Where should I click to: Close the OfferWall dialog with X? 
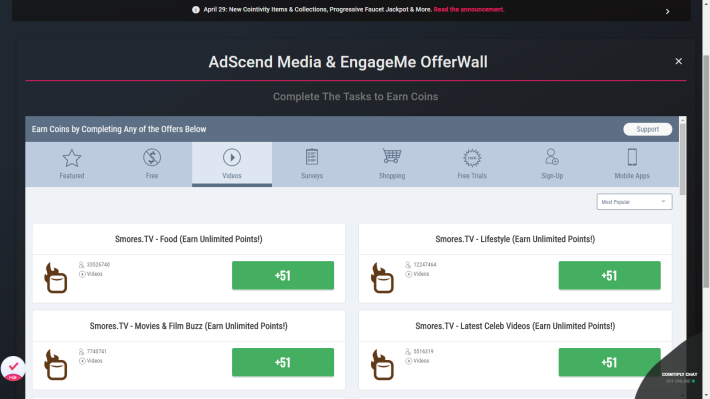pos(678,61)
